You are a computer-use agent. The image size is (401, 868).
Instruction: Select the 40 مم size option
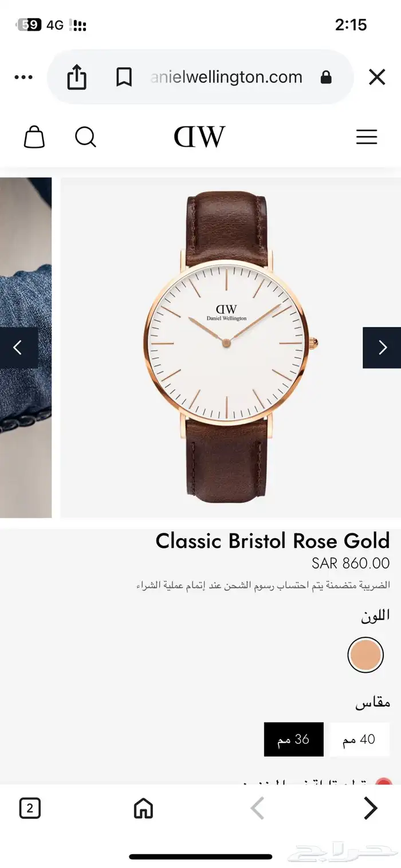(x=359, y=739)
